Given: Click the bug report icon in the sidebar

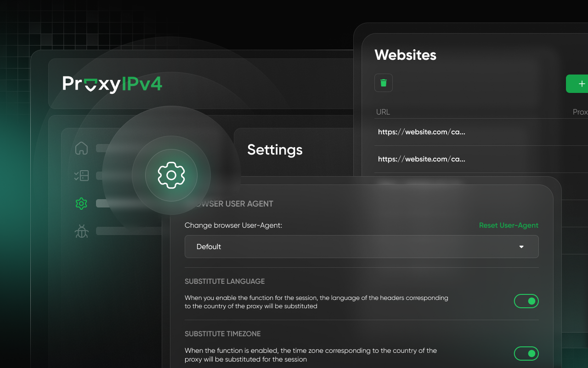Looking at the screenshot, I should coord(81,232).
